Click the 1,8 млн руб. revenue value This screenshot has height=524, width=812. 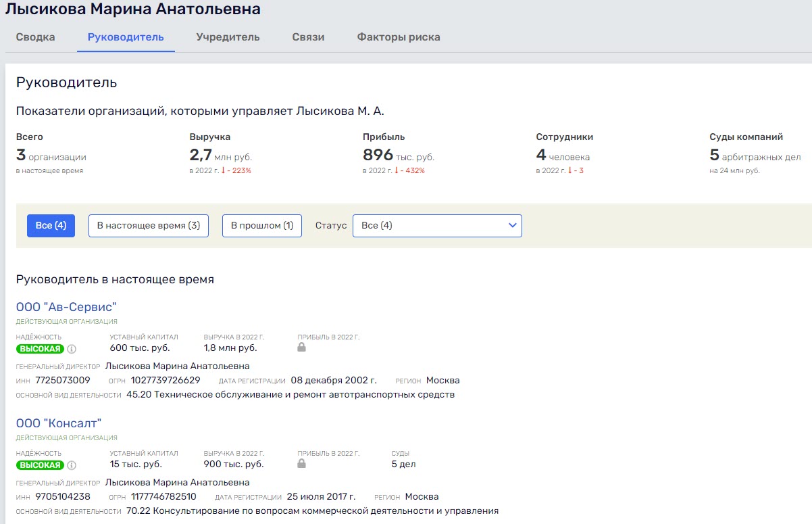tap(230, 348)
